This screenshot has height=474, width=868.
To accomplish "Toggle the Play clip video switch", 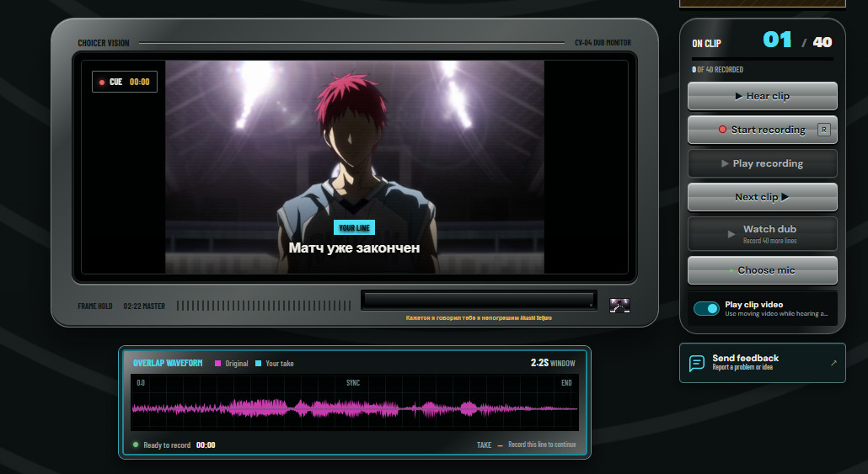I will [x=706, y=309].
